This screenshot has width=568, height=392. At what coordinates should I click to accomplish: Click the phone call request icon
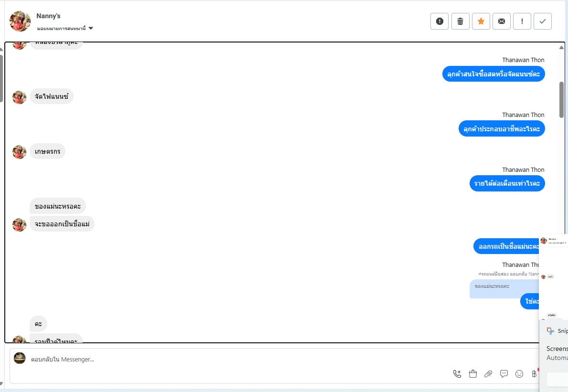457,374
